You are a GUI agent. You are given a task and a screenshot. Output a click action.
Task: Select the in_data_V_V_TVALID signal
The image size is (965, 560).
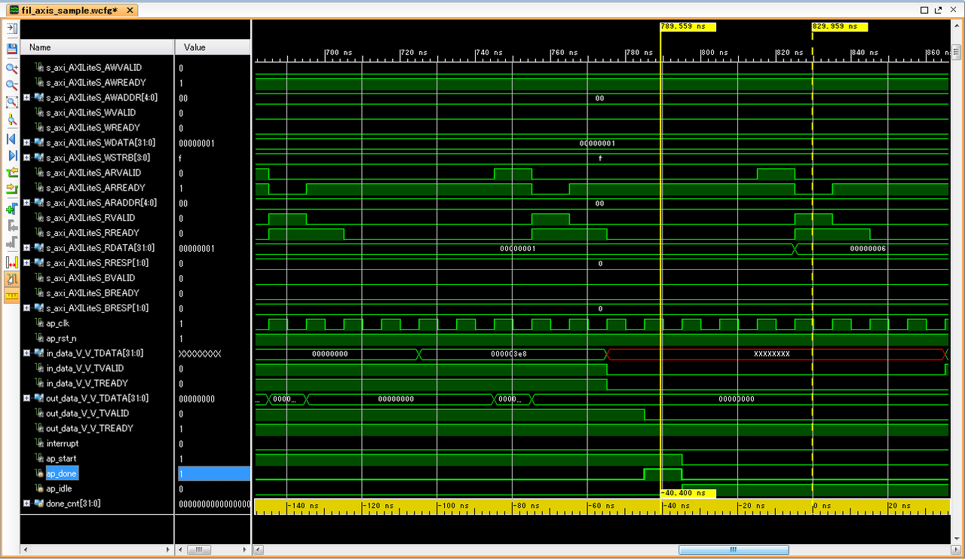(x=85, y=369)
